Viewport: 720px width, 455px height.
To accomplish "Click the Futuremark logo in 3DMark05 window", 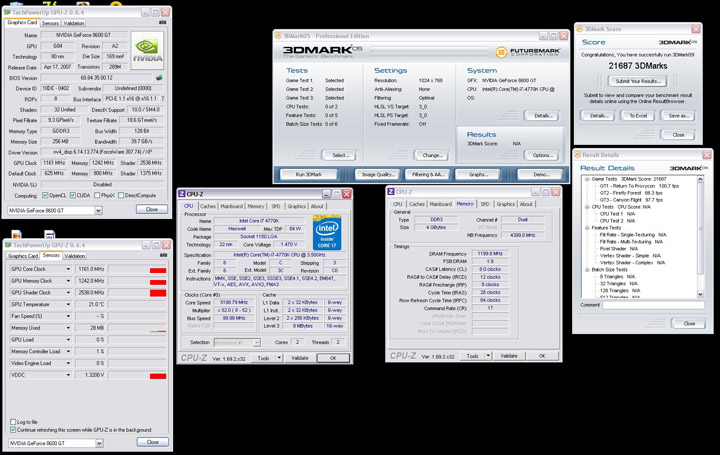I will (x=528, y=52).
